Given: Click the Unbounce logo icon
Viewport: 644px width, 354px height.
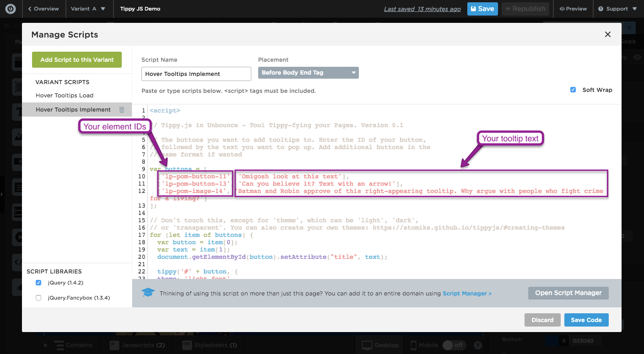Looking at the screenshot, I should pos(11,9).
